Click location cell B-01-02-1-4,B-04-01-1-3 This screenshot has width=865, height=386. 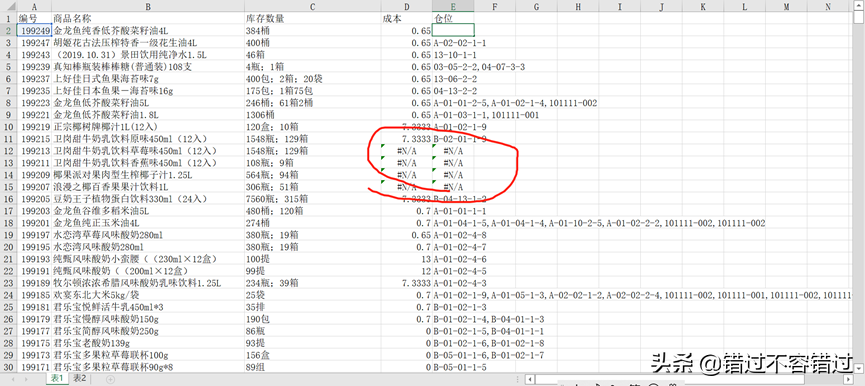(489, 319)
